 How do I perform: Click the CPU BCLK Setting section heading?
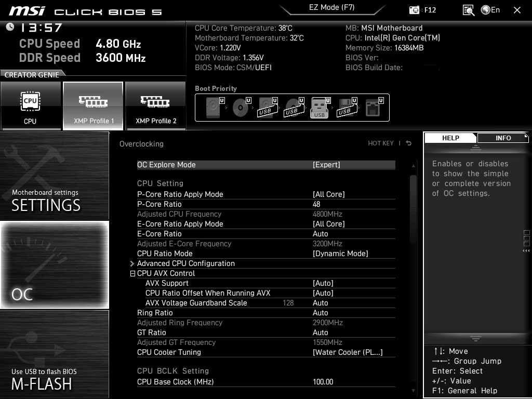coord(173,371)
